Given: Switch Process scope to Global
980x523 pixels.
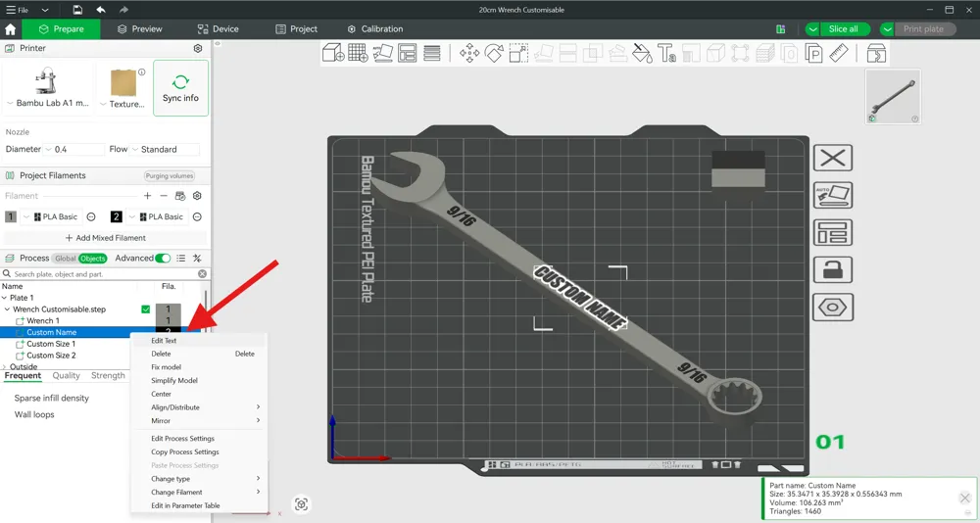Looking at the screenshot, I should click(x=65, y=258).
